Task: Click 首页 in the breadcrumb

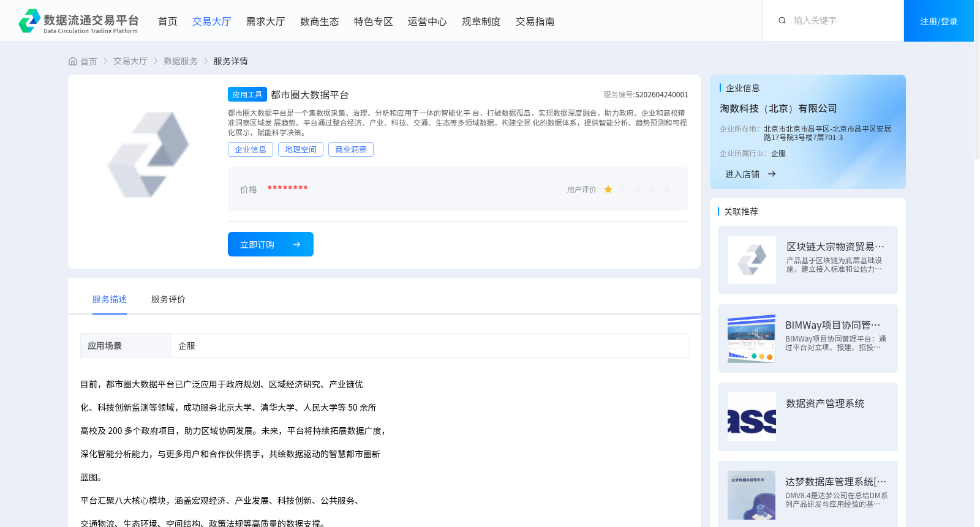Action: point(89,61)
